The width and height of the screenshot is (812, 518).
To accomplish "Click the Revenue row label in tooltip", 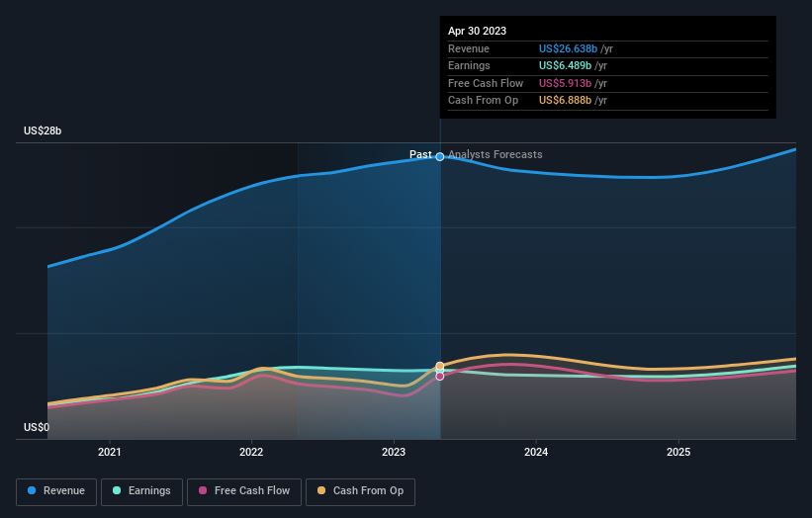I will point(469,48).
